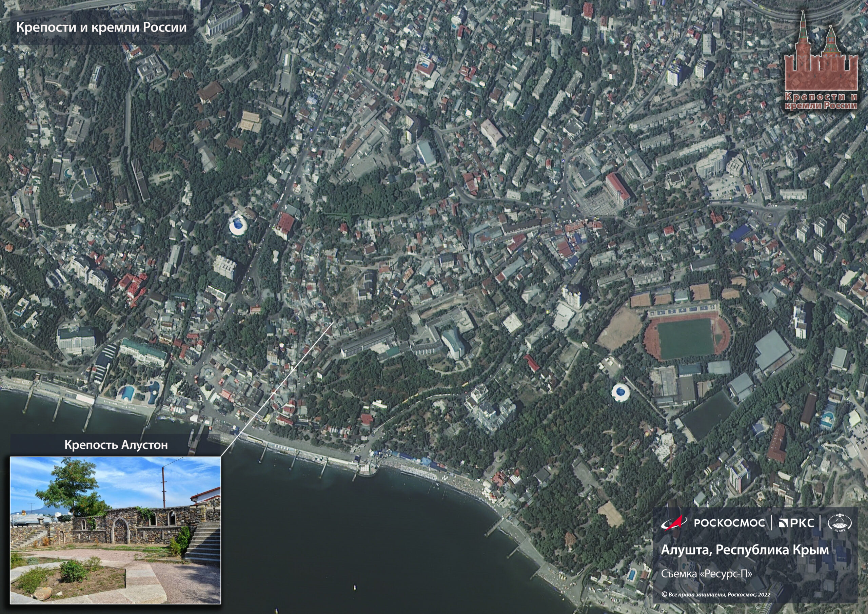Click the Roscosmos 2022 copyright notice

716,594
